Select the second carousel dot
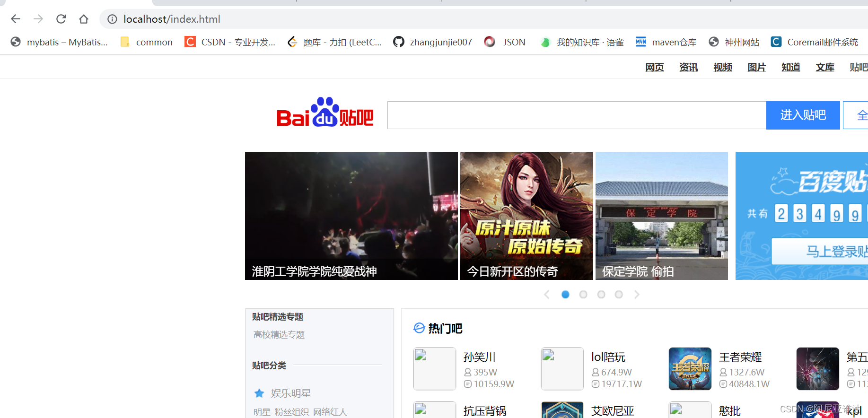The height and width of the screenshot is (418, 868). pos(583,295)
